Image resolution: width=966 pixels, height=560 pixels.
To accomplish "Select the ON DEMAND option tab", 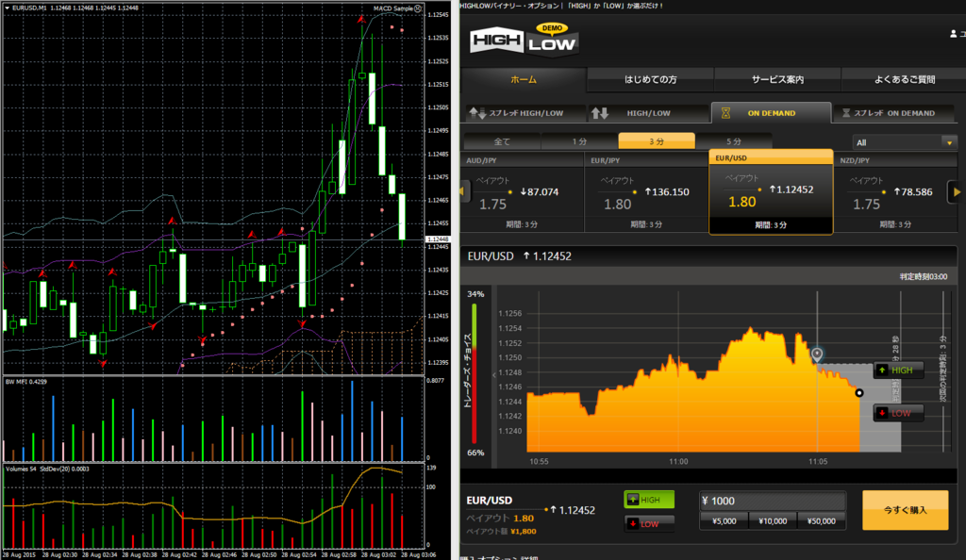I will [x=771, y=112].
